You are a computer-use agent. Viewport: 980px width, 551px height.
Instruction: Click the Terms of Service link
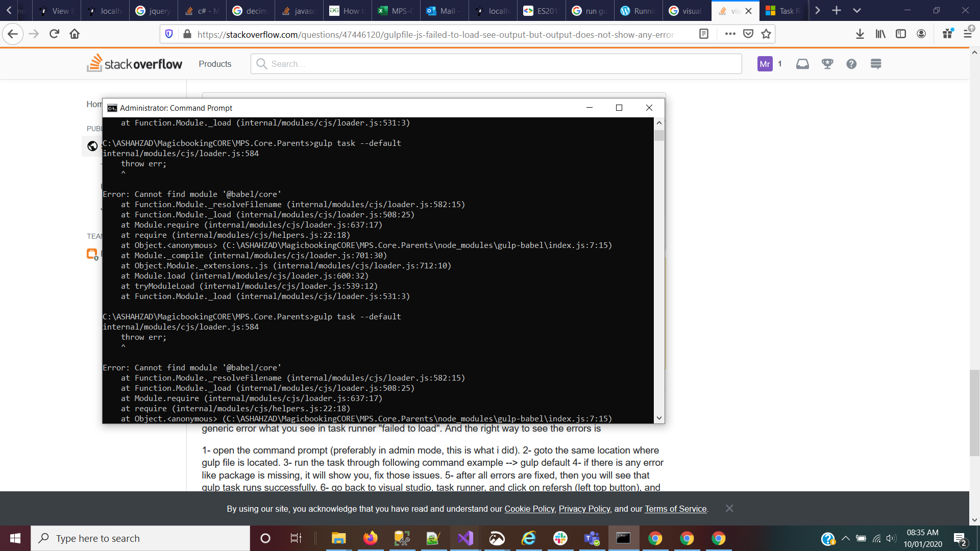coord(675,509)
